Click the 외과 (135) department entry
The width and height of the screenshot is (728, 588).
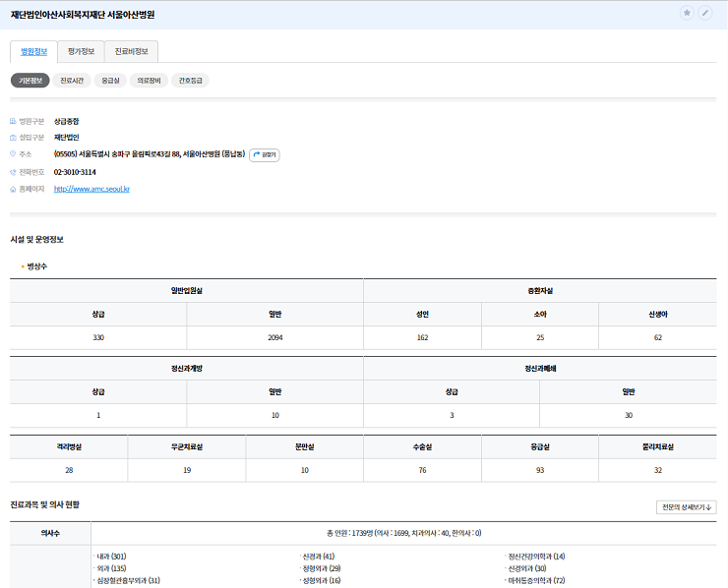(111, 568)
